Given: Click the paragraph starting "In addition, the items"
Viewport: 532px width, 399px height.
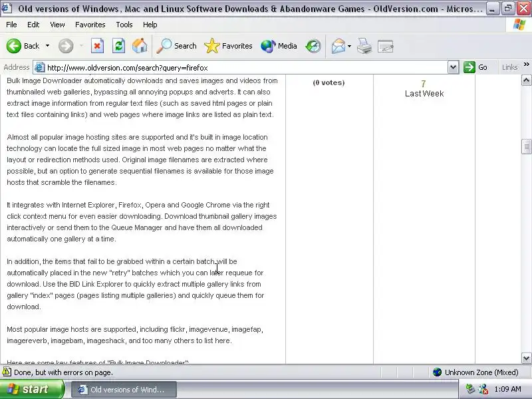Looking at the screenshot, I should pos(136,284).
